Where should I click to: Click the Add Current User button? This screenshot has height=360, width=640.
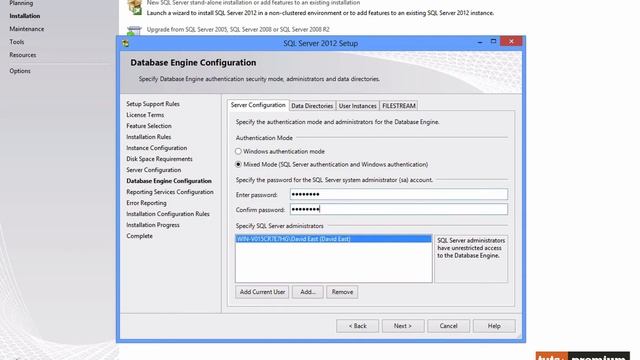click(x=262, y=292)
